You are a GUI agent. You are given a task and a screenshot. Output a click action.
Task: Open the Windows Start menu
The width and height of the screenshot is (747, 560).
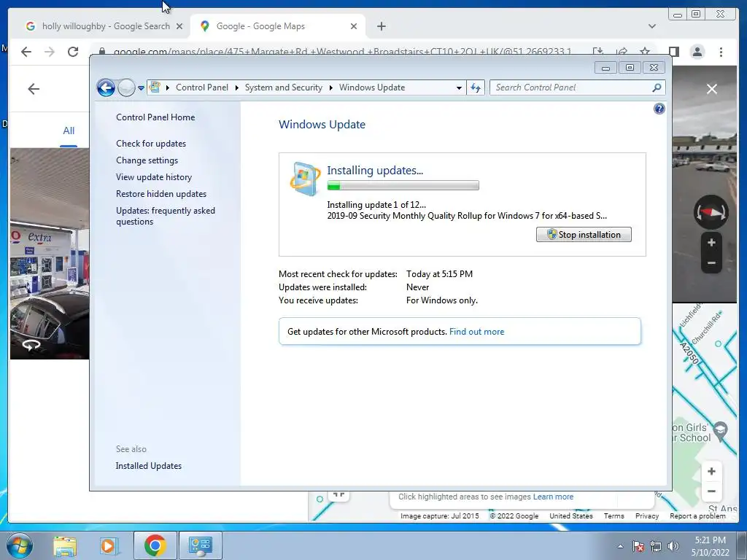coord(20,545)
